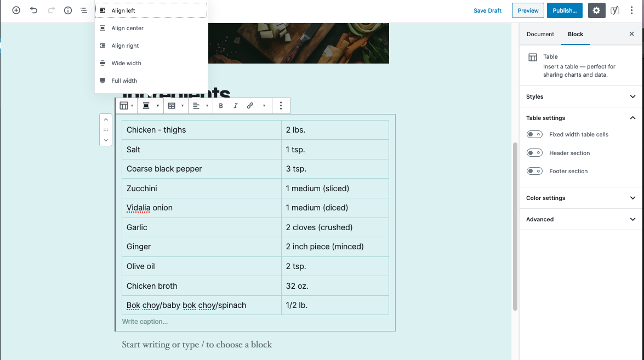Move the table block up

coord(106,119)
